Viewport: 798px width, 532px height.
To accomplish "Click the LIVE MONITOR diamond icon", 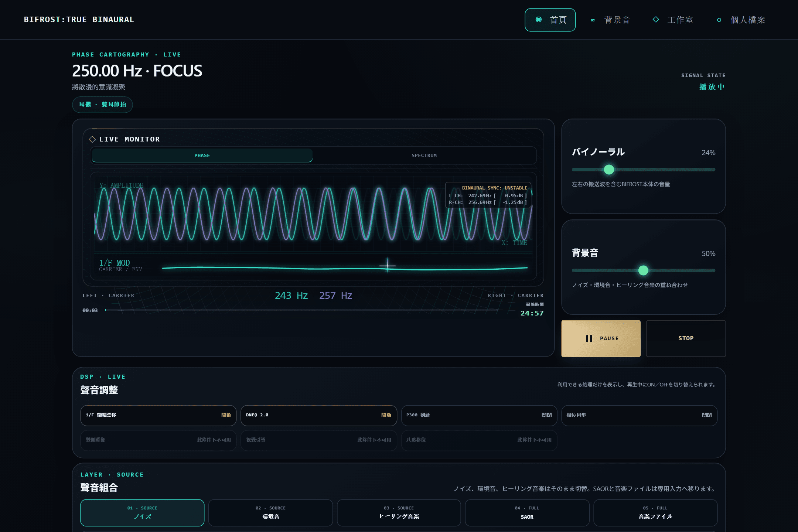I will (92, 139).
